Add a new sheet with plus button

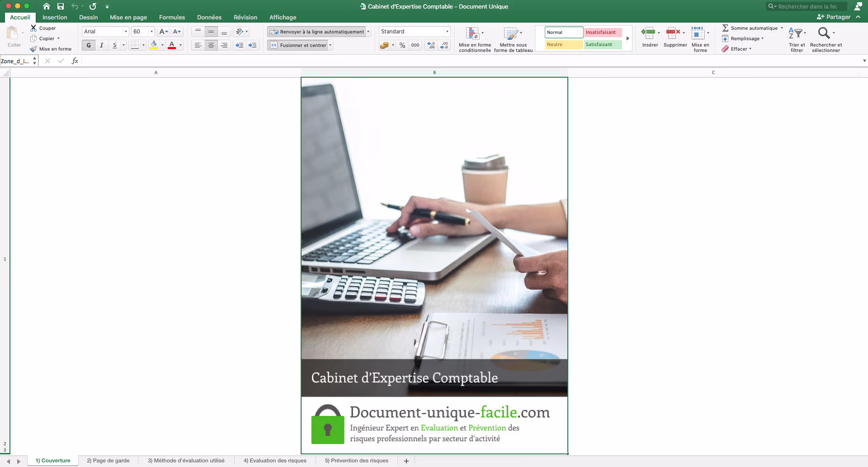tap(406, 461)
